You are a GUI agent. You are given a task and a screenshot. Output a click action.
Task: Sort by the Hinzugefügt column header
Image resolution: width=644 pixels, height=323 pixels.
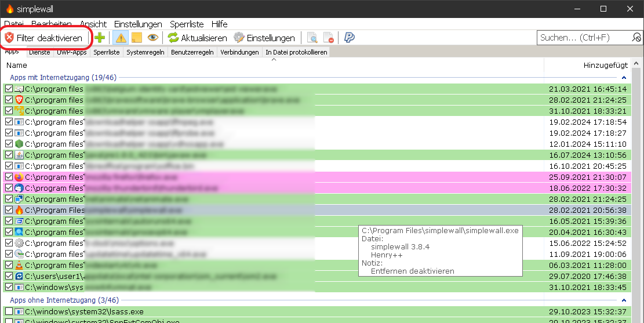pos(588,65)
